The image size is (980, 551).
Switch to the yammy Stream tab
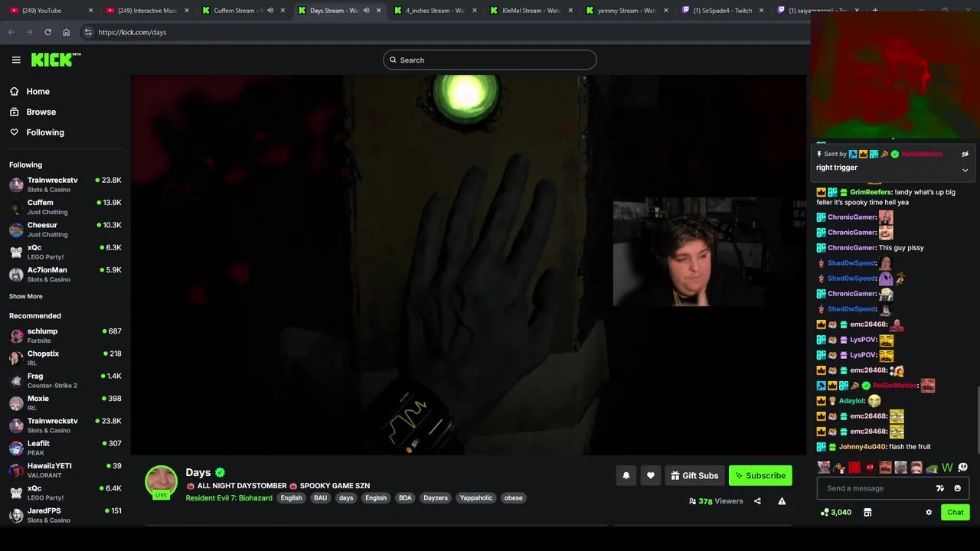626,11
